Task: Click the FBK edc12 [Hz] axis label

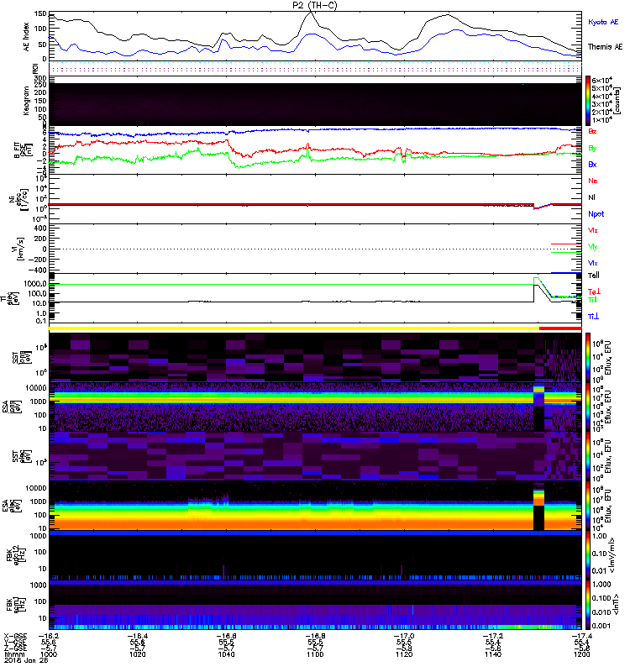Action: [17, 555]
